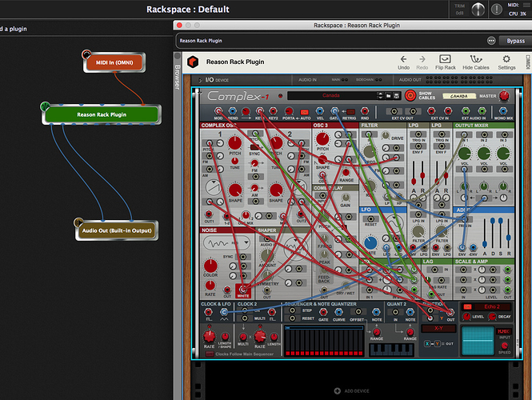The image size is (532, 400).
Task: Open the patch browser folder icon
Action: (x=389, y=96)
